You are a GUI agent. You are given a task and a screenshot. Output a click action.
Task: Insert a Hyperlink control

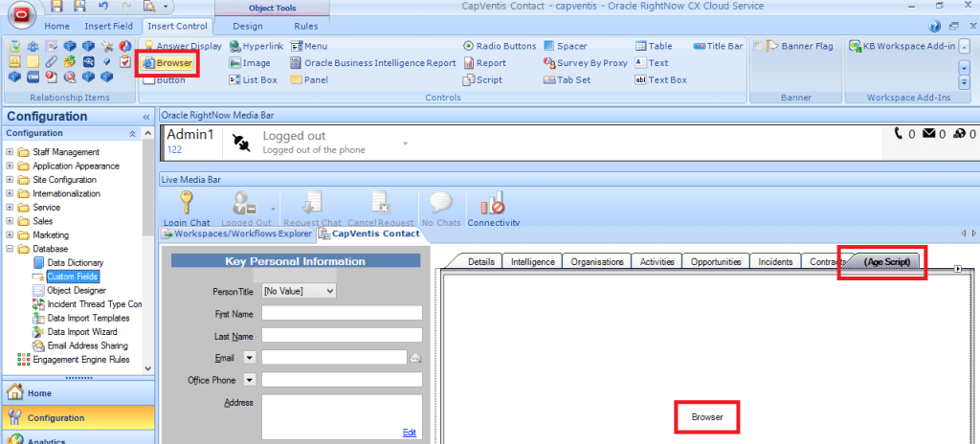point(255,46)
